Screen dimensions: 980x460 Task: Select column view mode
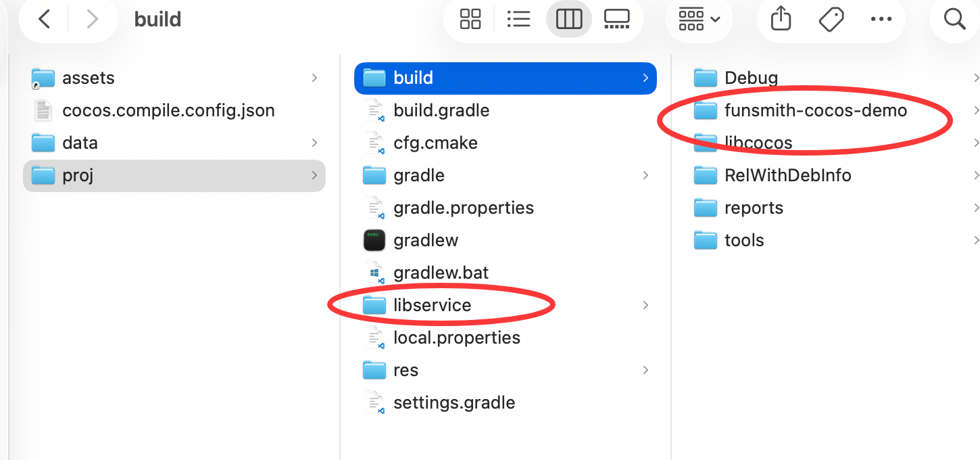coord(569,19)
